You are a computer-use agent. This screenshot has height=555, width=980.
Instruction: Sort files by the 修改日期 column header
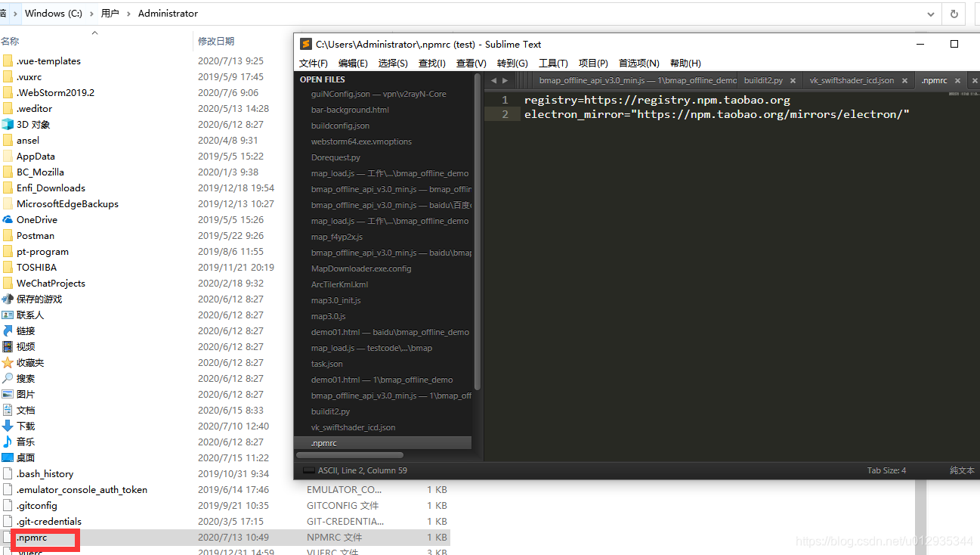pyautogui.click(x=216, y=41)
